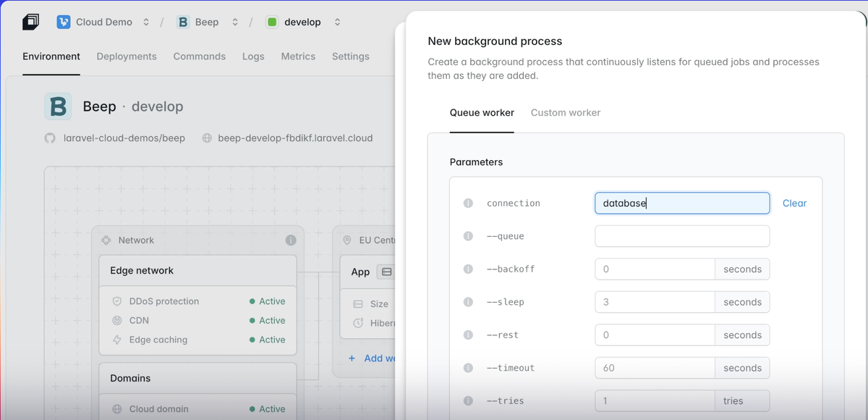Switch to the Custom worker tab

(x=566, y=113)
